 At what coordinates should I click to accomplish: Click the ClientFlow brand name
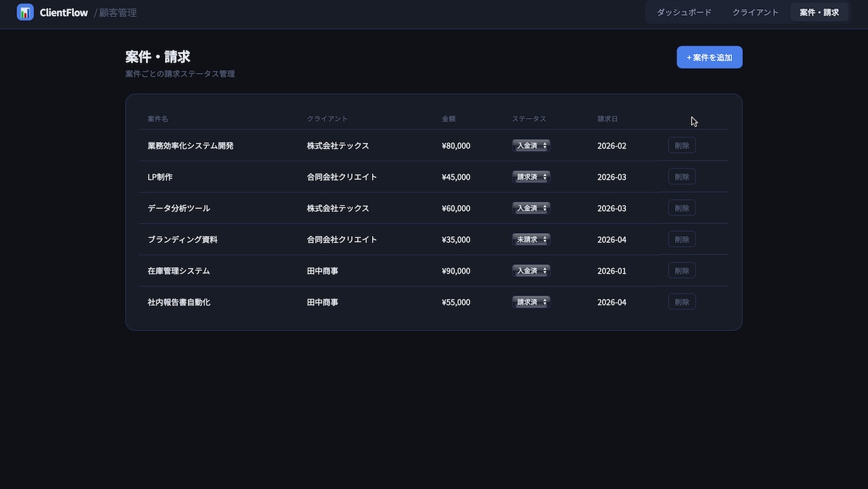[64, 13]
